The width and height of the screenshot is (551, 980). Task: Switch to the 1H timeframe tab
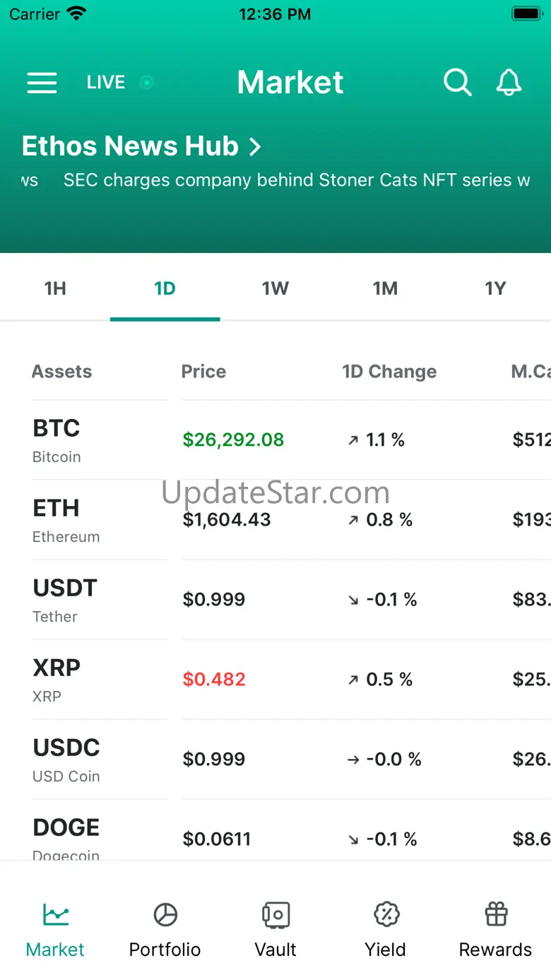click(x=55, y=288)
